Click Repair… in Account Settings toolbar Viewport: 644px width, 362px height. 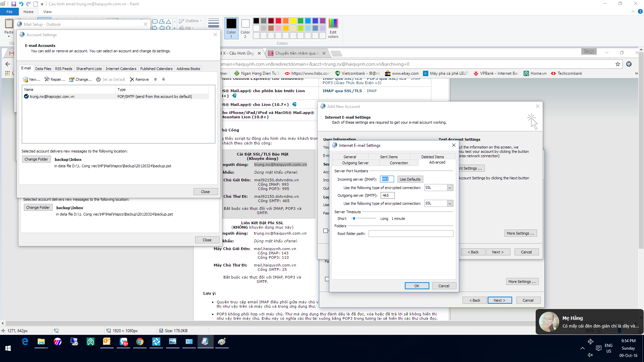[55, 79]
